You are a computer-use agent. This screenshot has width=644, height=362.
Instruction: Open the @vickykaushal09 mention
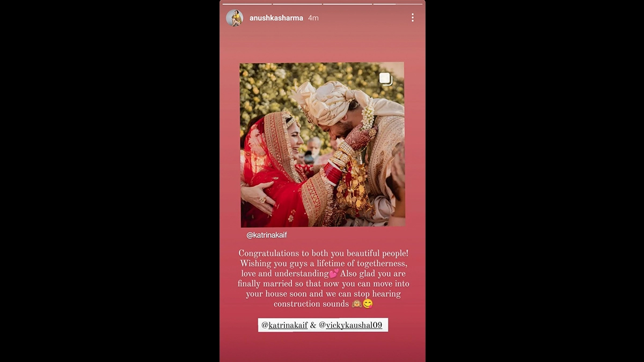[x=350, y=325]
